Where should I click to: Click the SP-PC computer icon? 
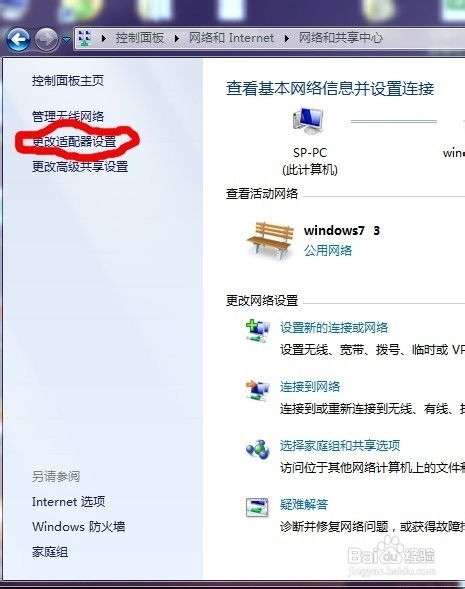(x=308, y=121)
